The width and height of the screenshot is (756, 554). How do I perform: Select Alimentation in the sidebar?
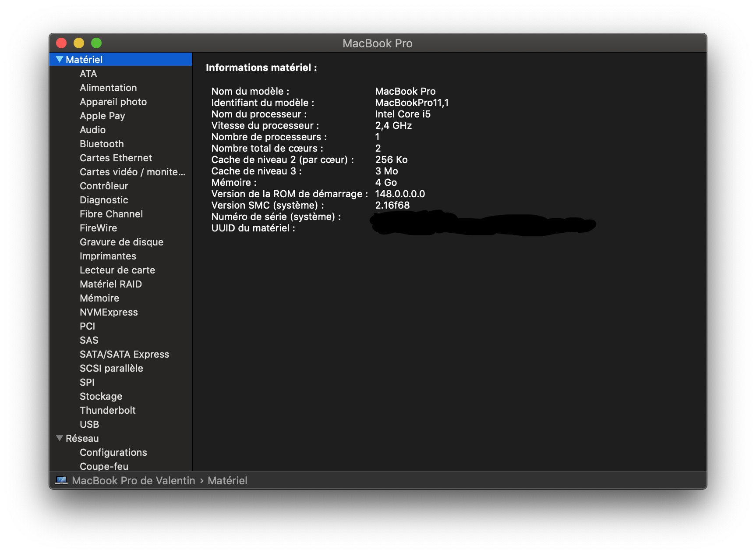coord(108,88)
